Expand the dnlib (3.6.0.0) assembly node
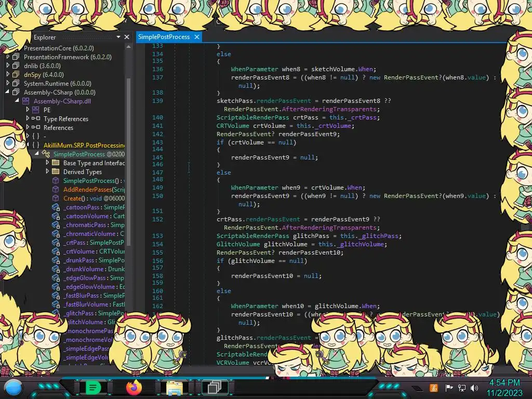This screenshot has width=532, height=399. pyautogui.click(x=8, y=65)
